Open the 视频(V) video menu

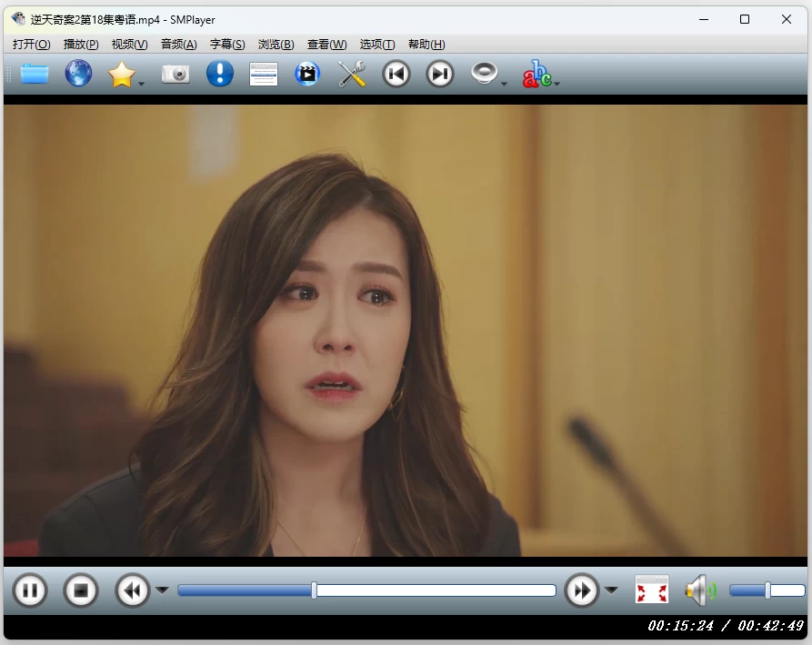129,45
